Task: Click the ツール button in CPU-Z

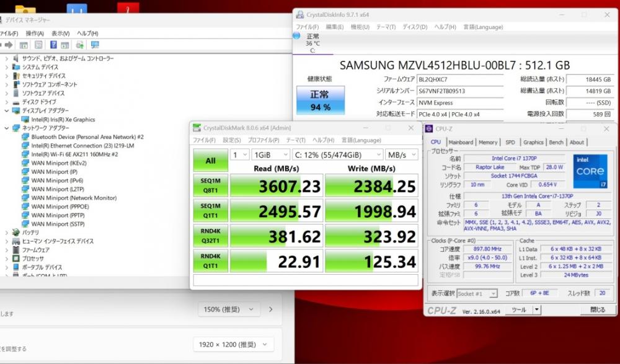Action: click(x=518, y=310)
